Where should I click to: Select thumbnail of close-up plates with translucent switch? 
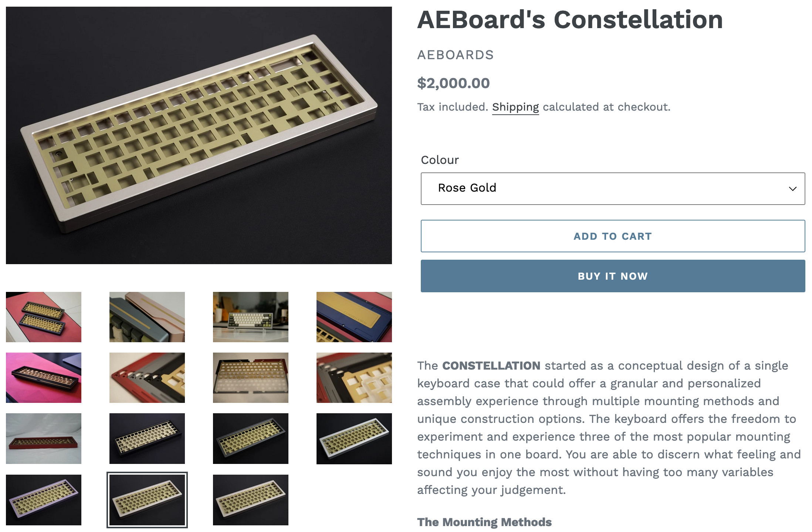[x=354, y=378]
